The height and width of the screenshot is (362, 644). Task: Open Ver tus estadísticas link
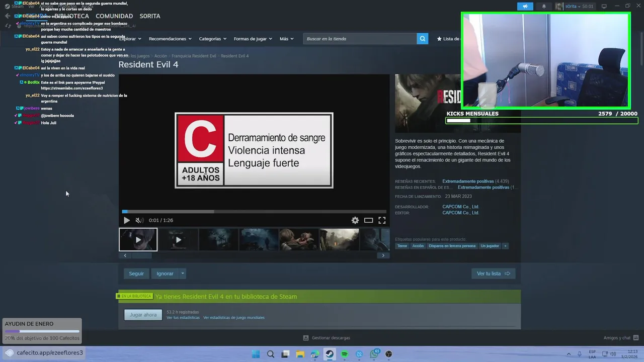click(x=183, y=318)
